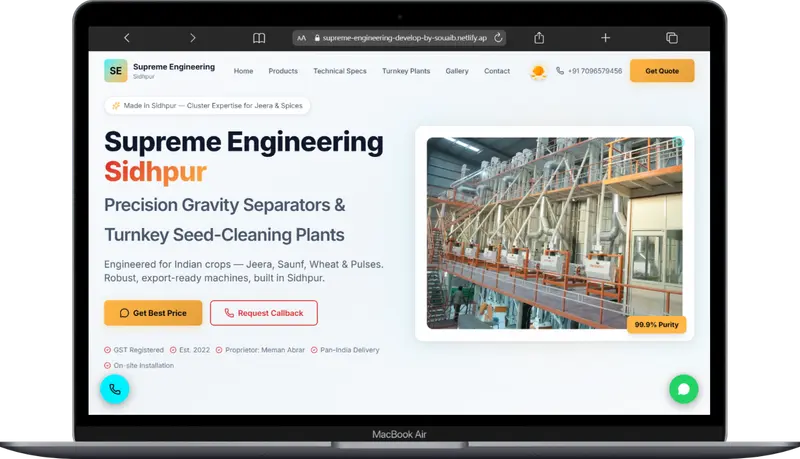Screen dimensions: 800x459
Task: Click the Precision Gravity Separators subheading
Action: pos(225,205)
